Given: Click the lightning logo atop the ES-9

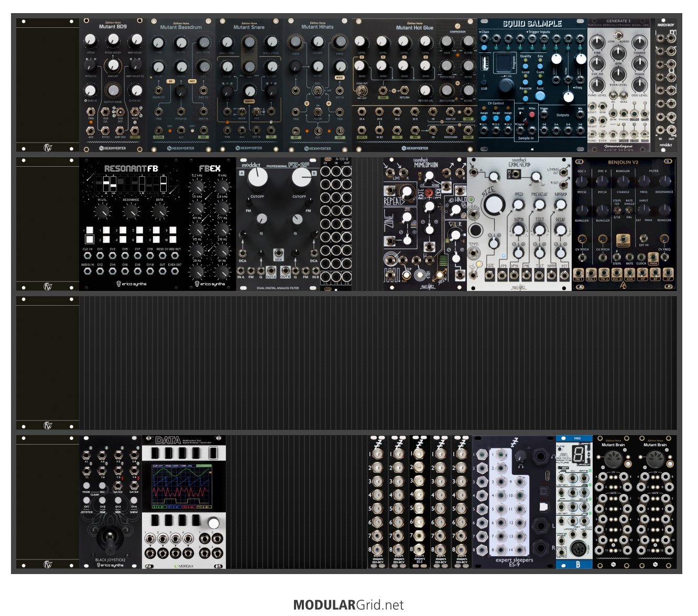Looking at the screenshot, I should pyautogui.click(x=514, y=441).
